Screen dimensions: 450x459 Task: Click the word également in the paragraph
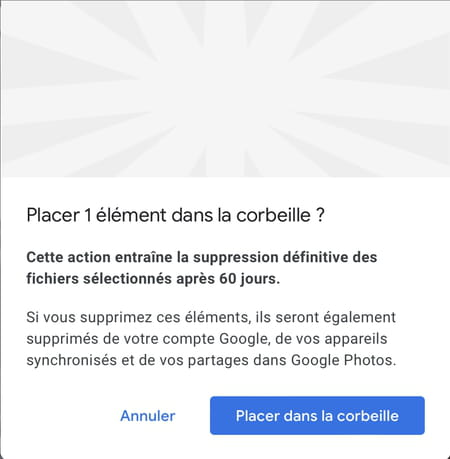click(x=360, y=317)
